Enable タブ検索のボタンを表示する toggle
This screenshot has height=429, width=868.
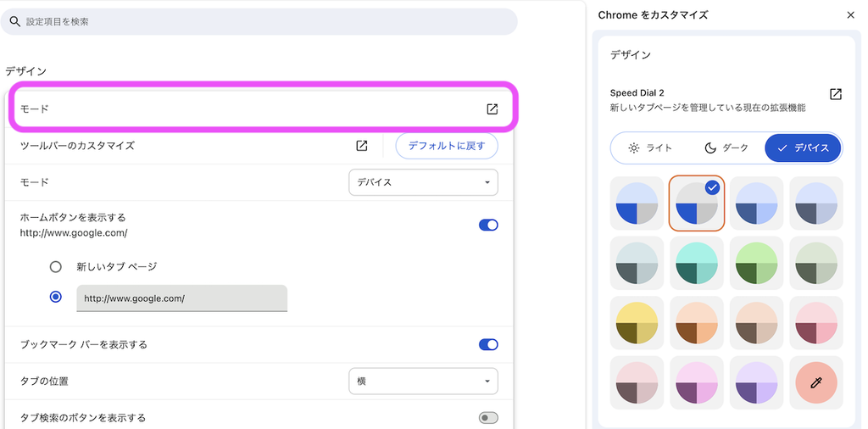pos(488,417)
